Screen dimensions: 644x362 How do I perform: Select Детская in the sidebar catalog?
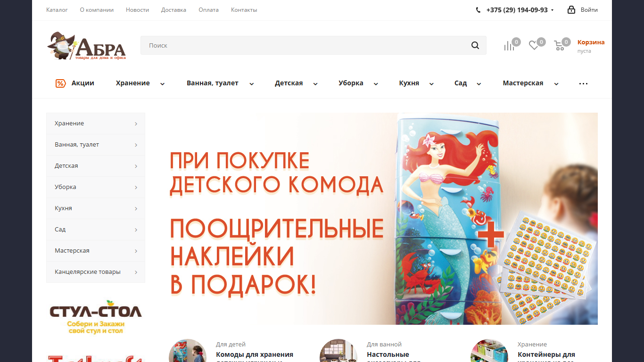pyautogui.click(x=96, y=166)
